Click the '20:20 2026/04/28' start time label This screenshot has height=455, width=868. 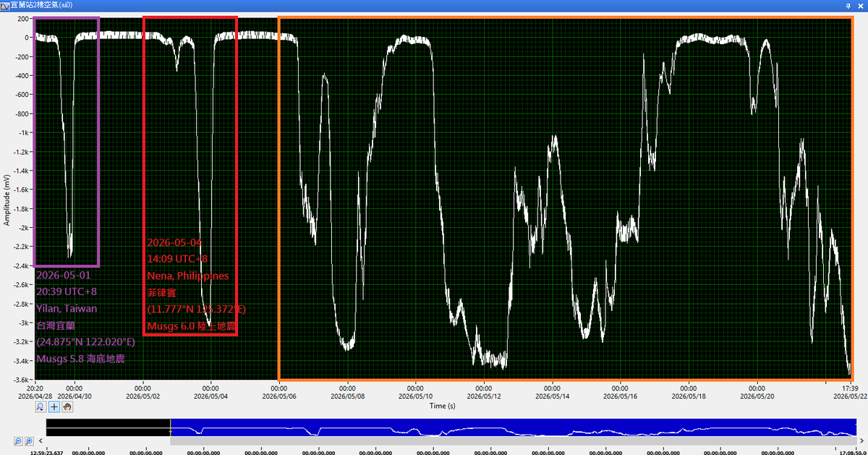(x=35, y=391)
